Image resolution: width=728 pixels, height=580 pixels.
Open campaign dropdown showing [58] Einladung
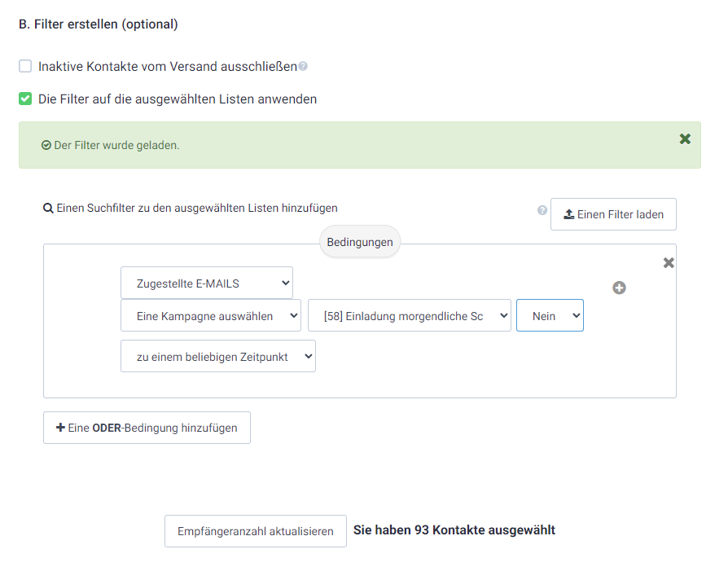pyautogui.click(x=410, y=315)
